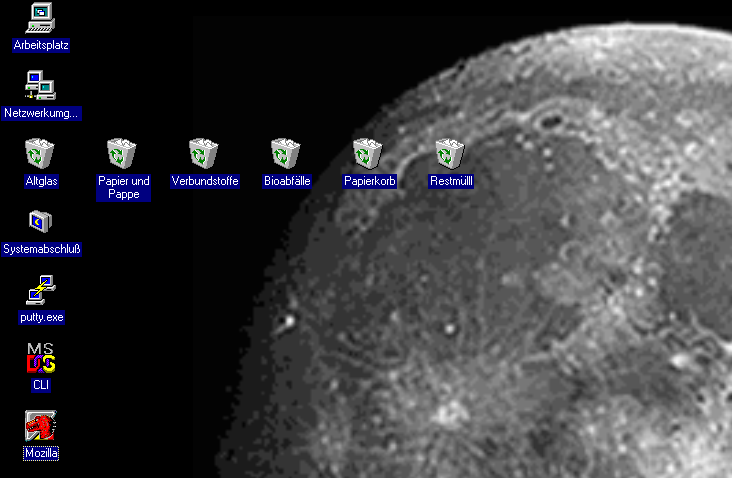Click the Papierkorb recycle bin icon
Screen dimensions: 732x478
pos(369,154)
